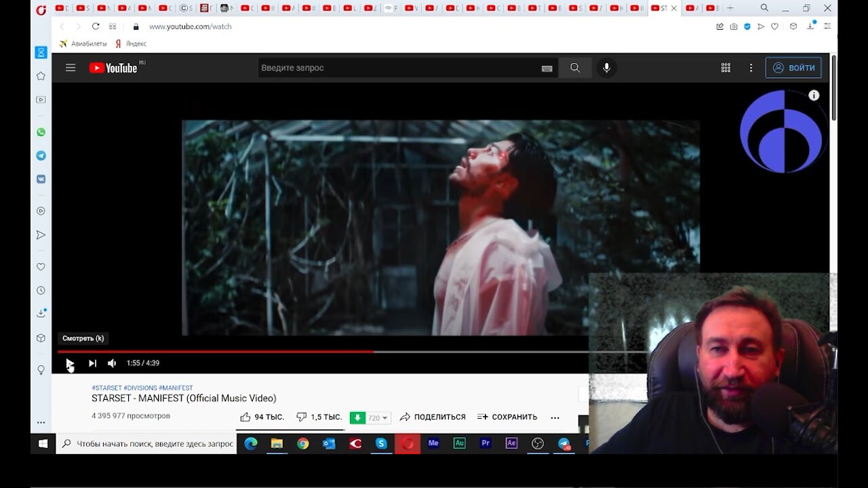
Task: Open the downloads arrow in browser toolbar
Action: click(811, 26)
